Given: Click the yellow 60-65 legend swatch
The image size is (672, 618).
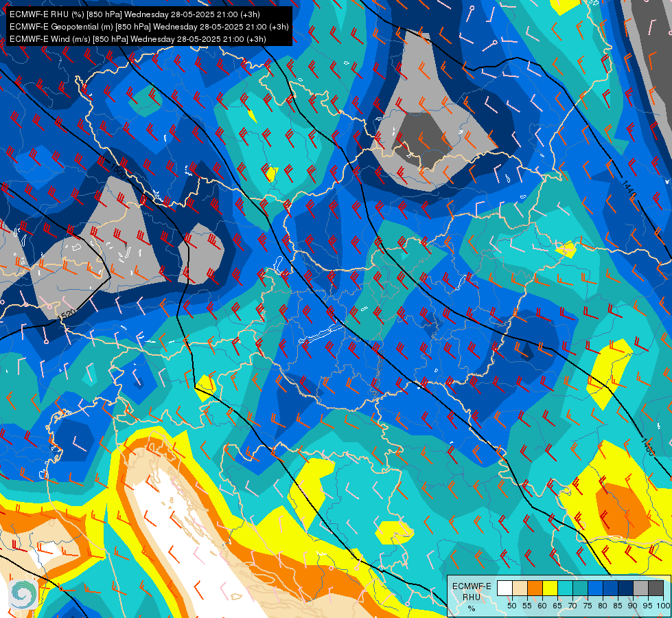Looking at the screenshot, I should 551,588.
